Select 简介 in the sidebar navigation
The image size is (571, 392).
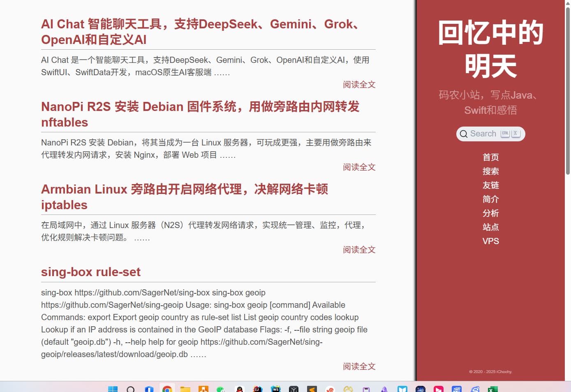pos(490,199)
